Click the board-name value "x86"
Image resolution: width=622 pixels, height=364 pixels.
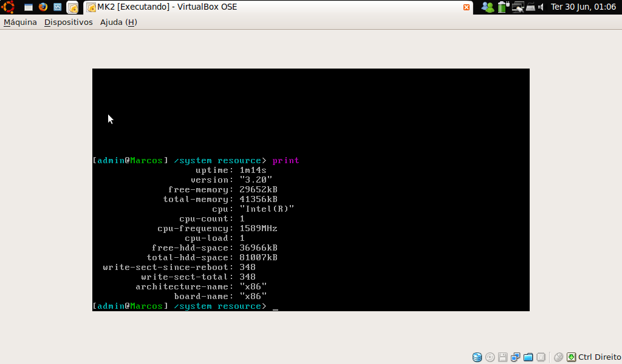tap(253, 296)
